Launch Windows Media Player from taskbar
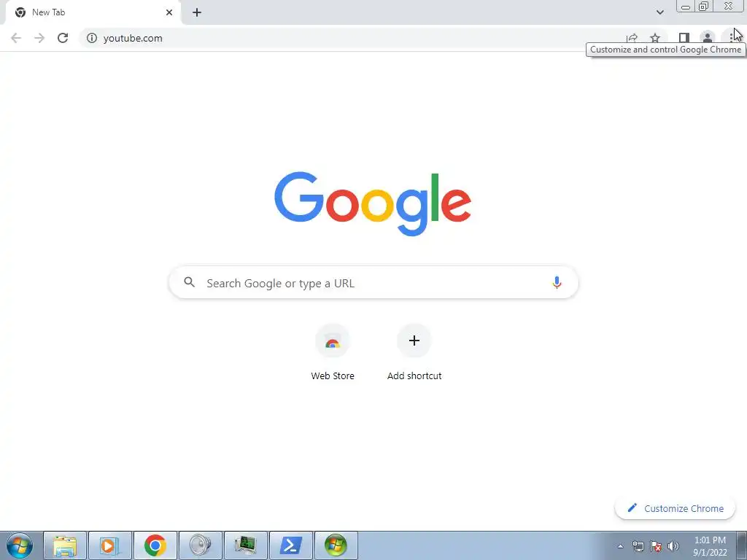747x560 pixels. [x=109, y=545]
